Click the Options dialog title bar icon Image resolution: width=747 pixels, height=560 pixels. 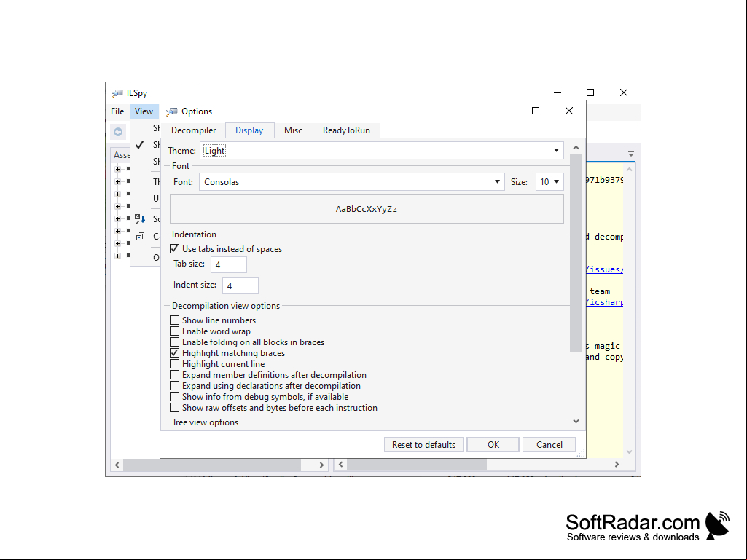pyautogui.click(x=171, y=111)
